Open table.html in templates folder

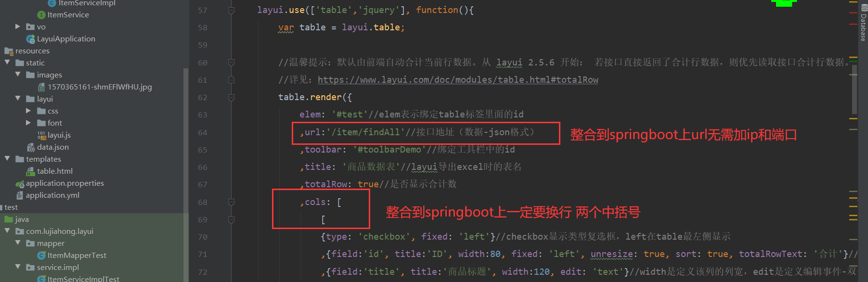(x=54, y=171)
